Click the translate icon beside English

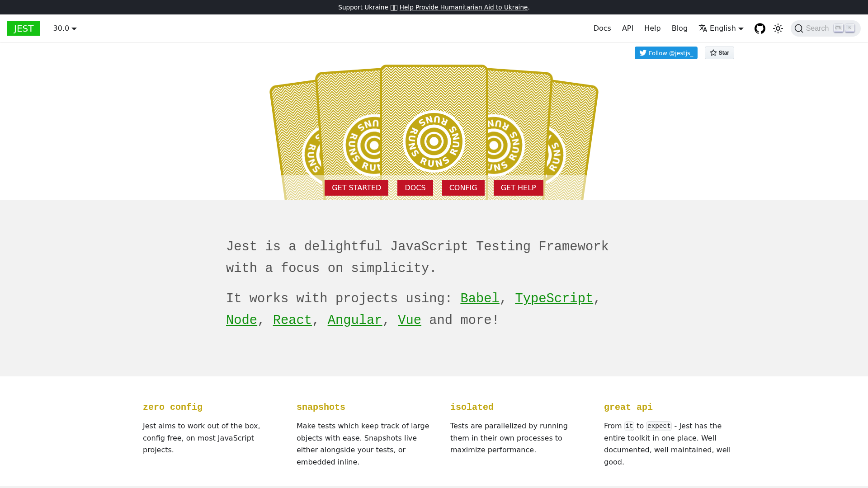(703, 28)
